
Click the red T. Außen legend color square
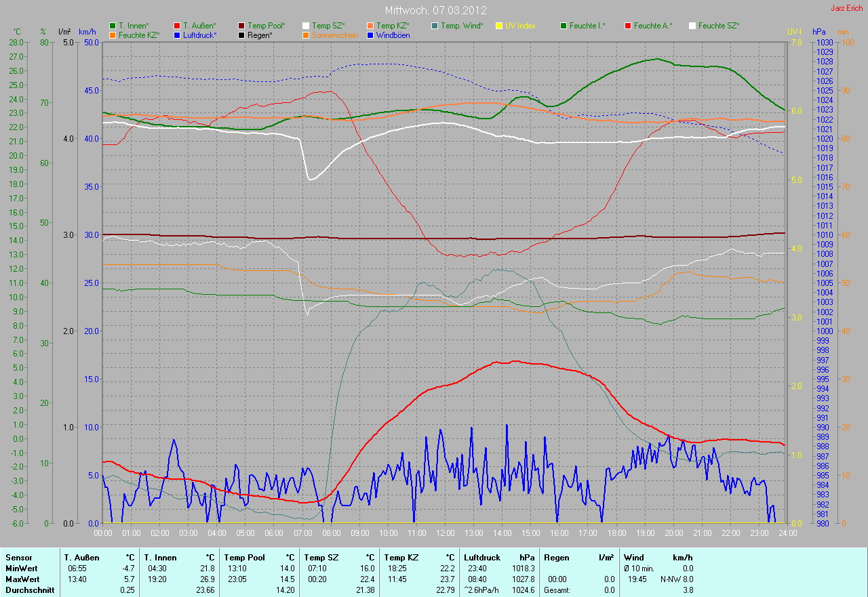click(177, 26)
